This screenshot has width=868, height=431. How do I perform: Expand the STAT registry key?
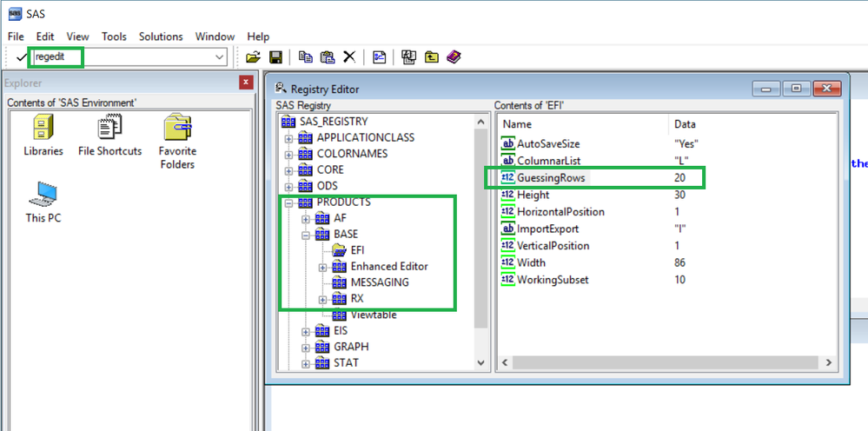[306, 363]
